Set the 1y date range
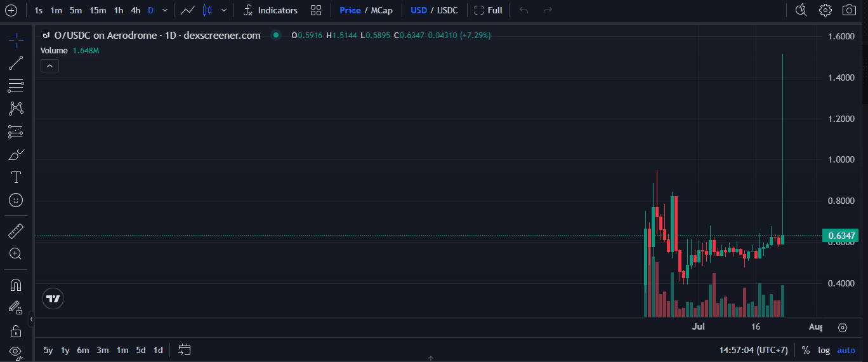The height and width of the screenshot is (362, 868). pos(65,350)
